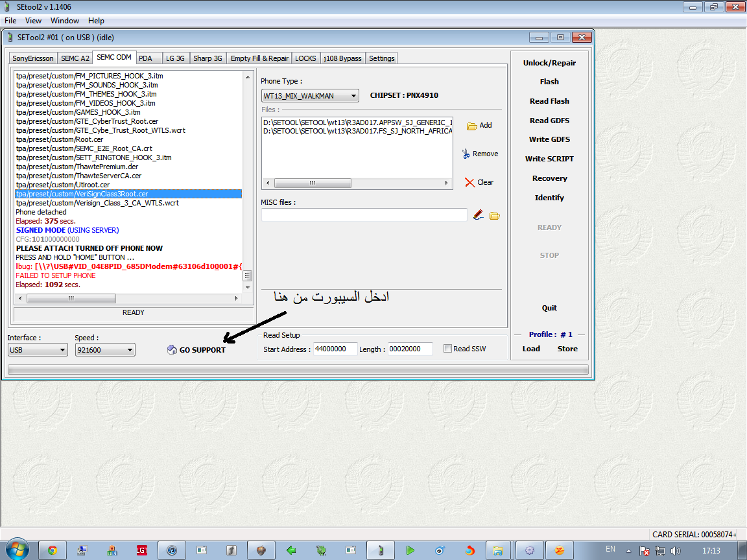Open the Window menu
The image size is (747, 560).
tap(65, 21)
